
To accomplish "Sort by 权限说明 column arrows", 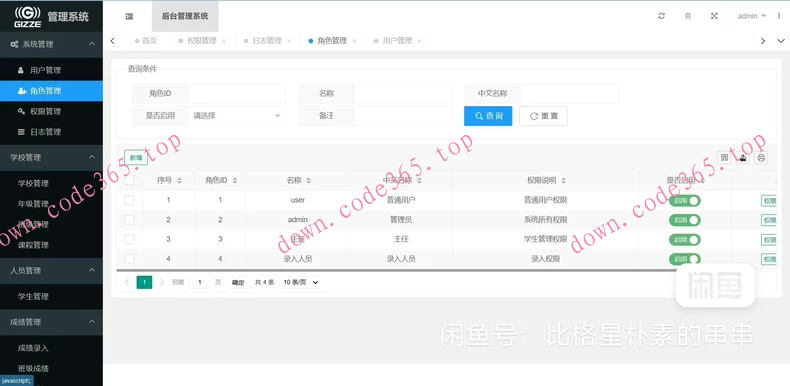I will (563, 180).
